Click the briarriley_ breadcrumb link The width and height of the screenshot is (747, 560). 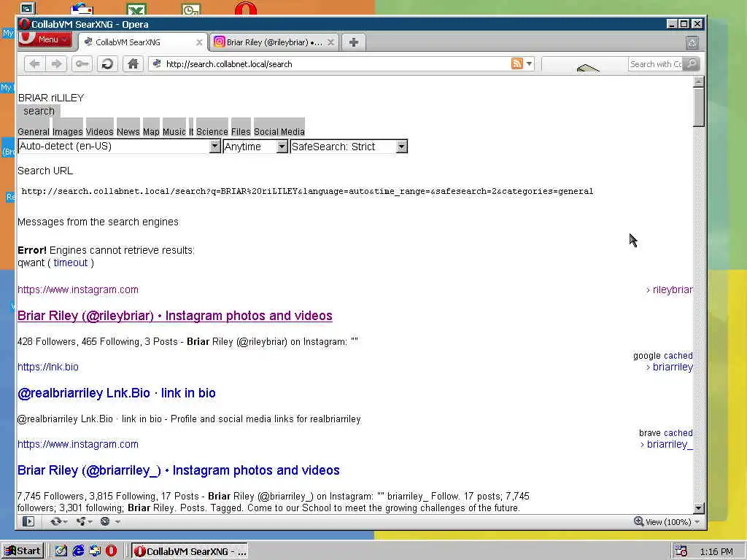670,444
